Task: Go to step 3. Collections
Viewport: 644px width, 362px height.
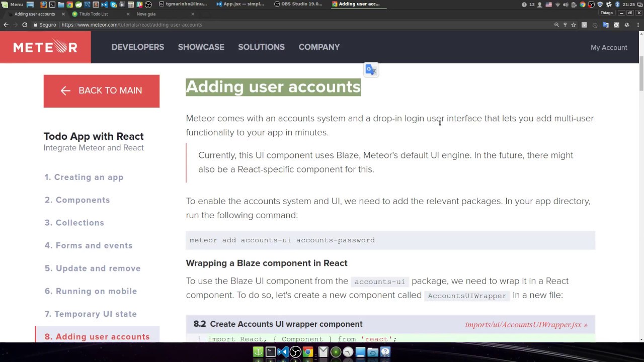Action: click(74, 223)
